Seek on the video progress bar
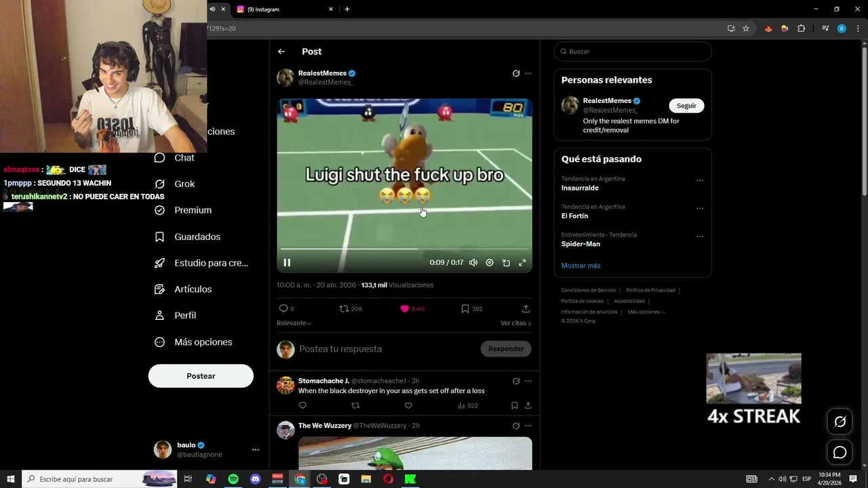Image resolution: width=868 pixels, height=488 pixels. pos(404,249)
